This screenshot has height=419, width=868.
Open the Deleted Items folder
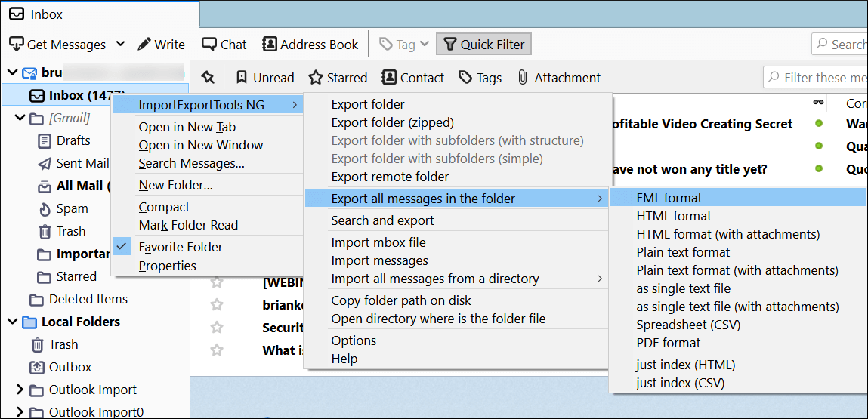(88, 299)
